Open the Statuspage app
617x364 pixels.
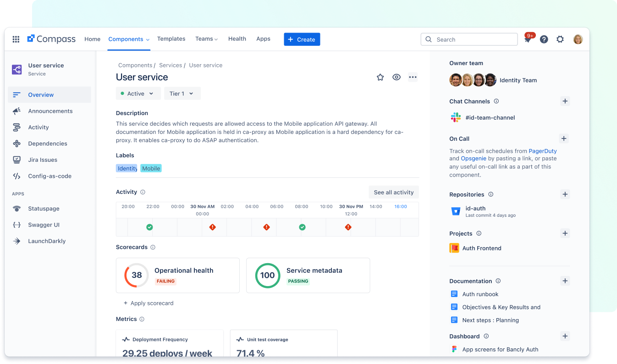44,209
